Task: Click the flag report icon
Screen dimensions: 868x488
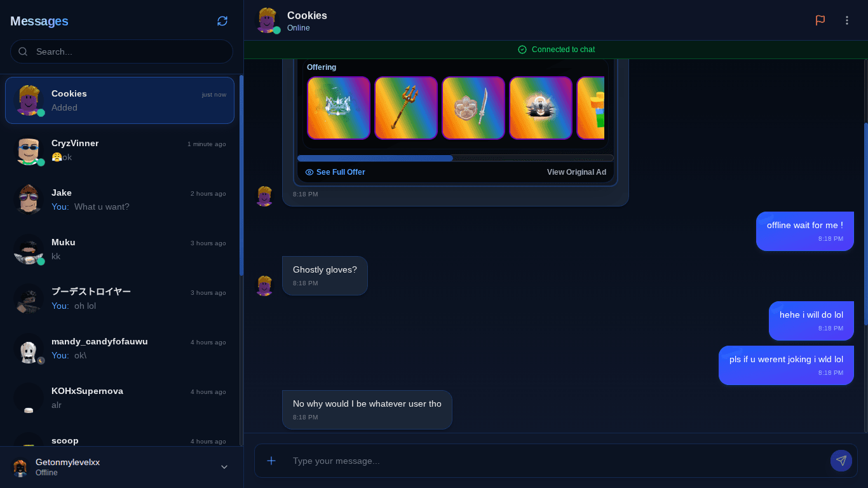Action: click(820, 20)
